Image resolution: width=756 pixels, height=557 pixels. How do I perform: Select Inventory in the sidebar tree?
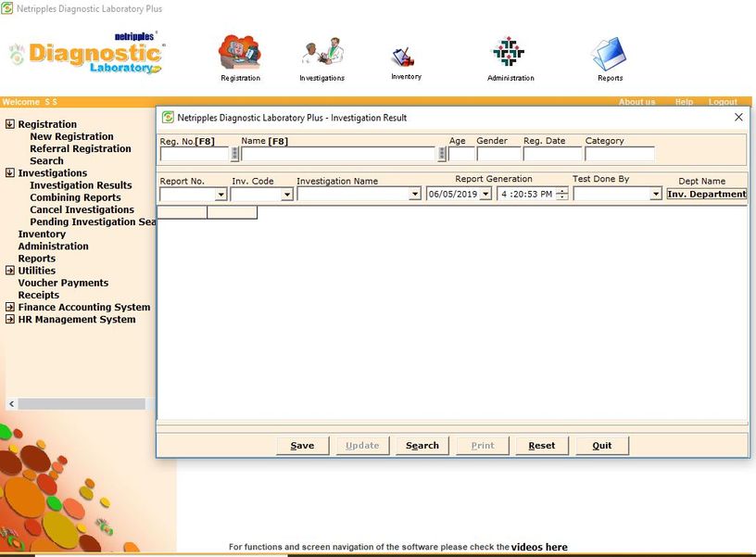pos(42,234)
